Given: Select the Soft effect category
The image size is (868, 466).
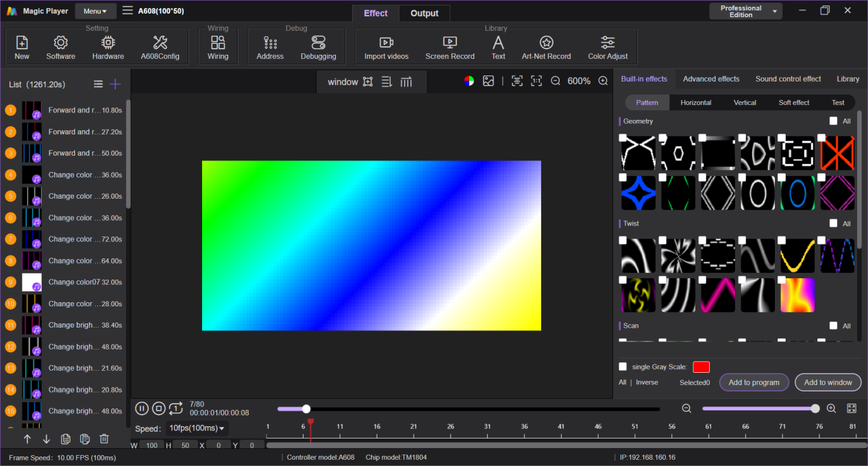Looking at the screenshot, I should 794,103.
